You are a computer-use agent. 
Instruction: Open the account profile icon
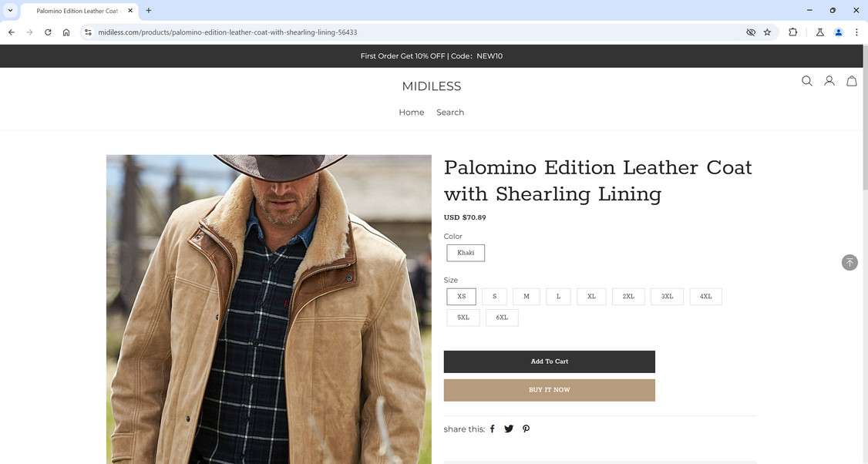tap(829, 81)
